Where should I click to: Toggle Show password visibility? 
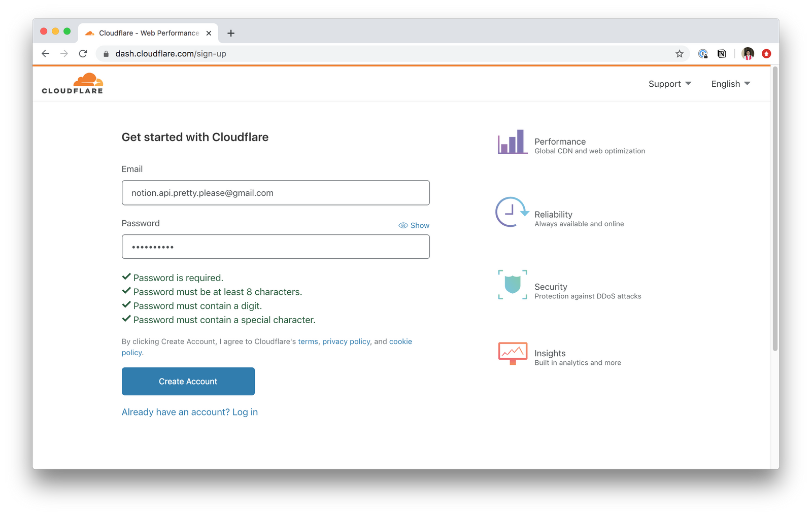pos(414,225)
